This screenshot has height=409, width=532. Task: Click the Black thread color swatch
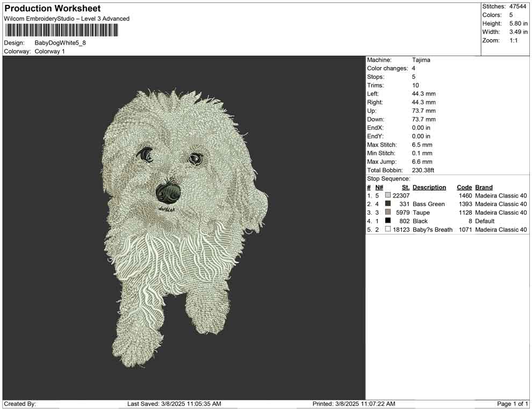point(388,221)
